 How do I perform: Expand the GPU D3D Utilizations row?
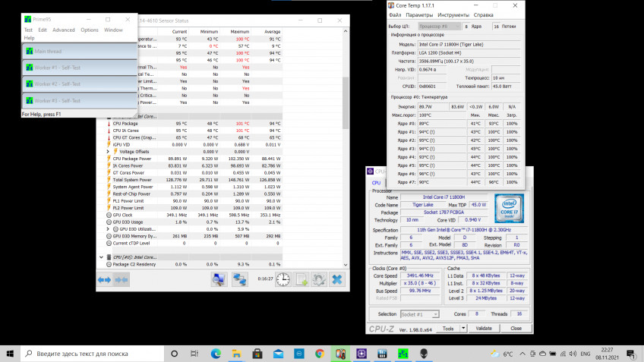point(108,229)
